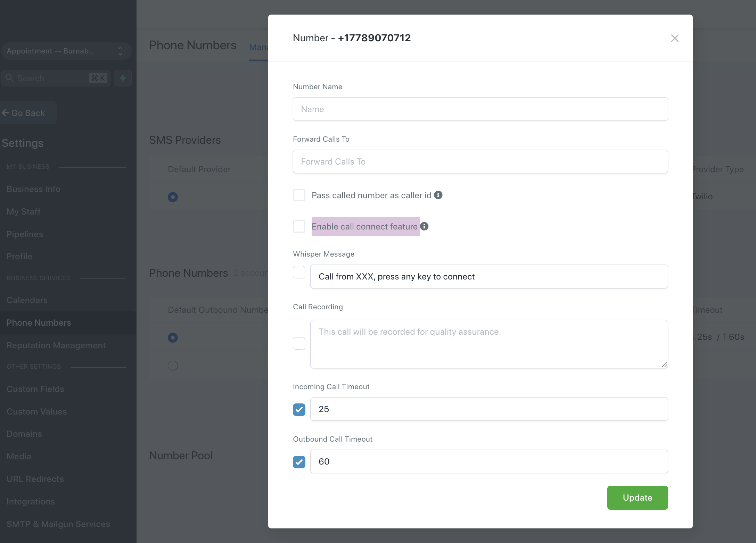Open Business Info in settings sidebar

[x=33, y=189]
